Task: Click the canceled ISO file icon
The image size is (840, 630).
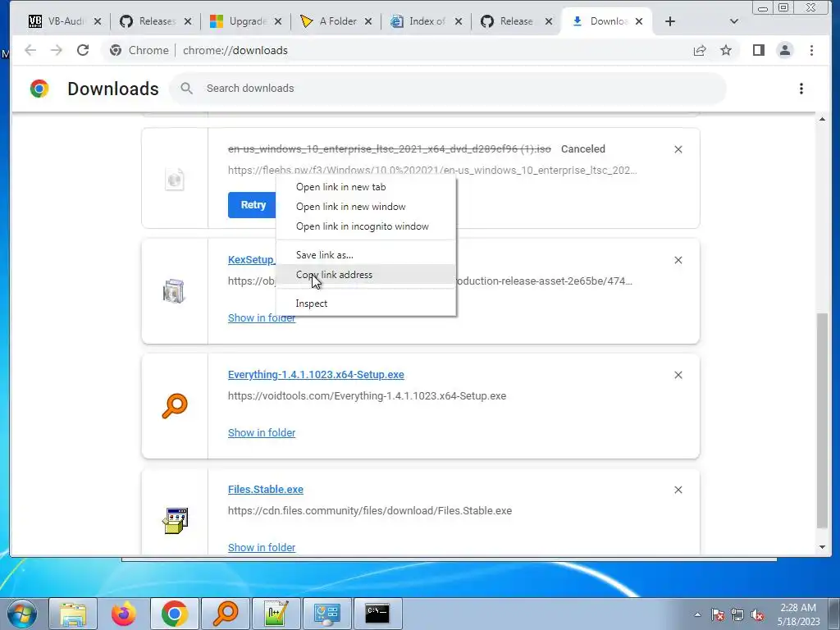Action: point(175,178)
